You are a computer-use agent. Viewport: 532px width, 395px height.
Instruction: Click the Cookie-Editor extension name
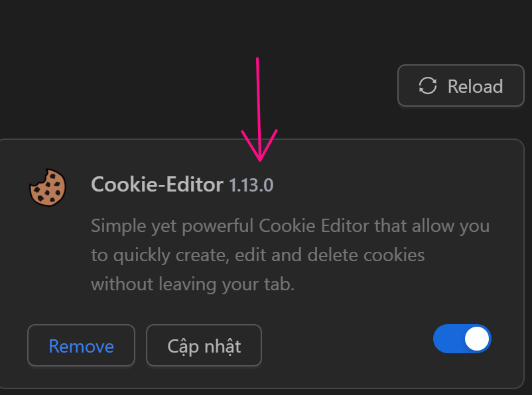pos(157,184)
